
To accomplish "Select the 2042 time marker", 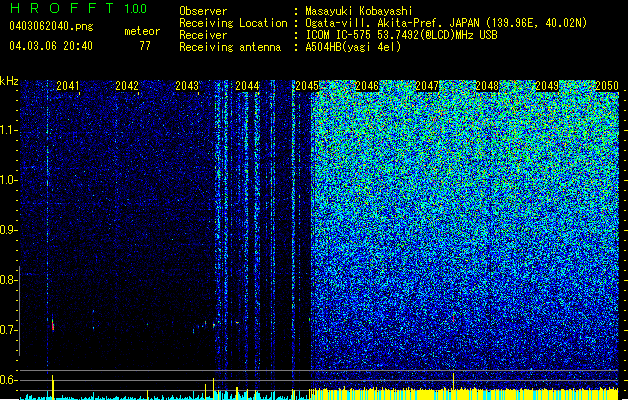I will 127,86.
